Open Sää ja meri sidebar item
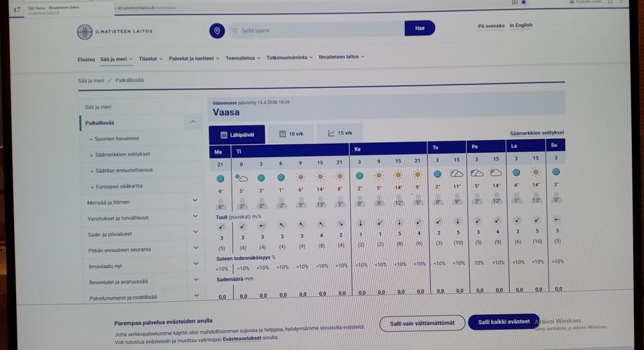Image resolution: width=644 pixels, height=350 pixels. 98,107
